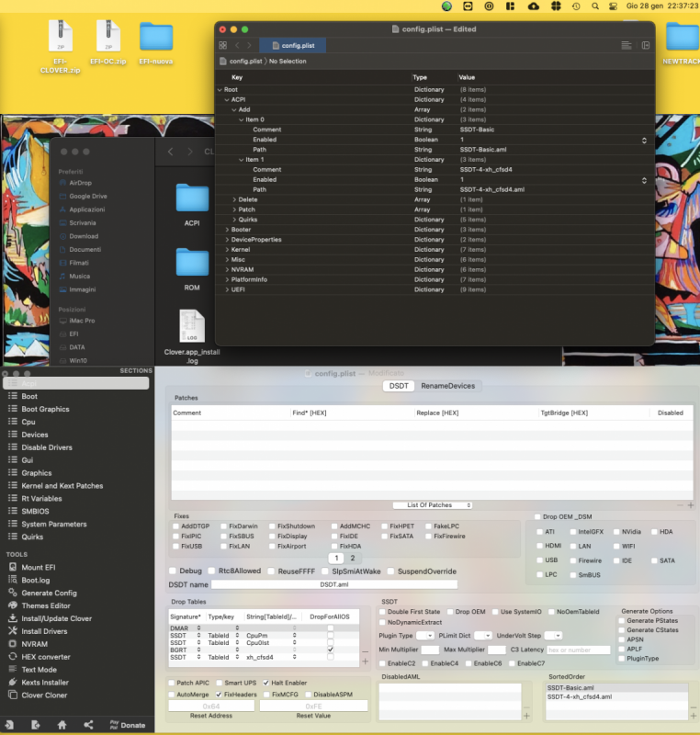This screenshot has height=735, width=700.
Task: Select the SMBIOS section in sidebar
Action: coord(35,511)
